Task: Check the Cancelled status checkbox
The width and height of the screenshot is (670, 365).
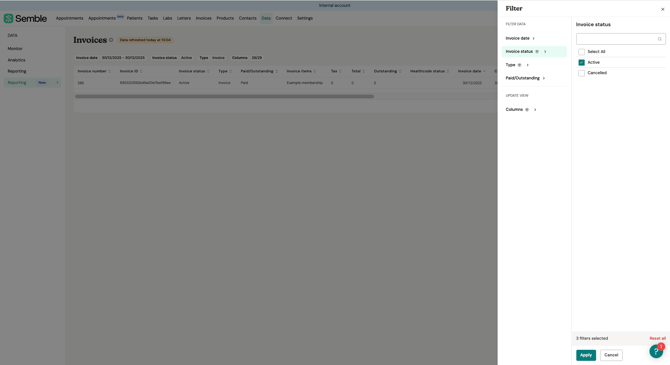Action: tap(581, 73)
